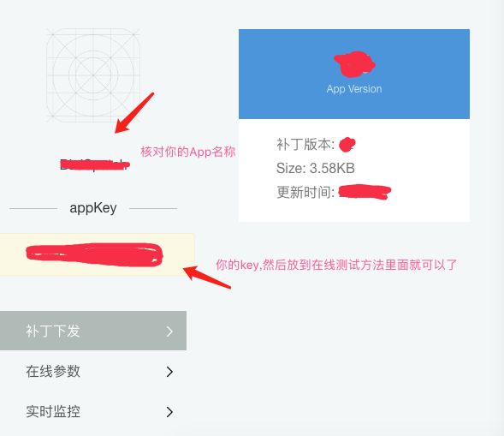The image size is (504, 436).
Task: Click the App Version label text
Action: tap(354, 89)
